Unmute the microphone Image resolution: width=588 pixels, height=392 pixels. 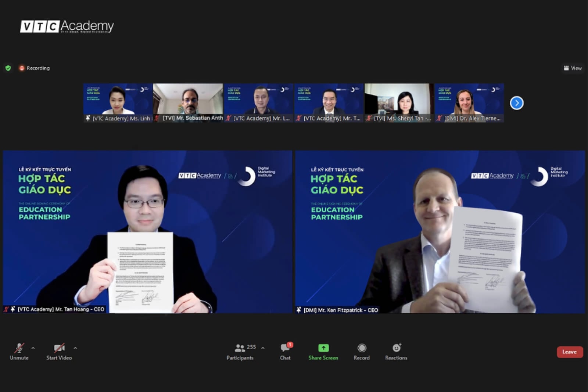point(19,352)
